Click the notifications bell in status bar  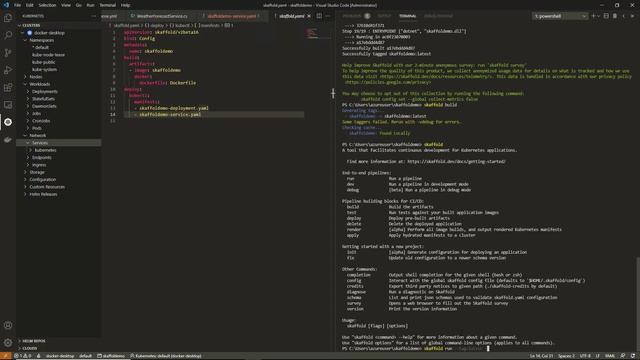(x=633, y=356)
